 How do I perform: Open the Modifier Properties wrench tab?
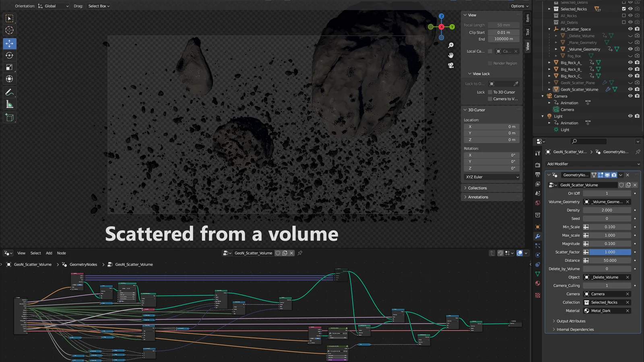538,237
